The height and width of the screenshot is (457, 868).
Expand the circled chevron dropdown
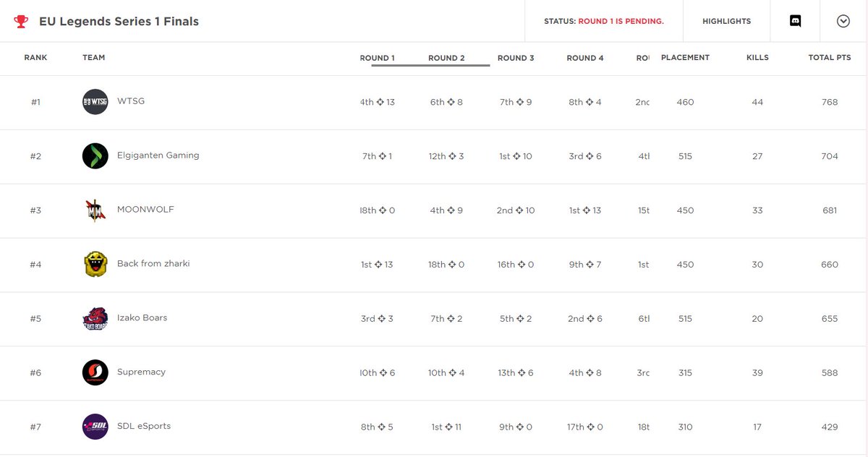(x=843, y=21)
